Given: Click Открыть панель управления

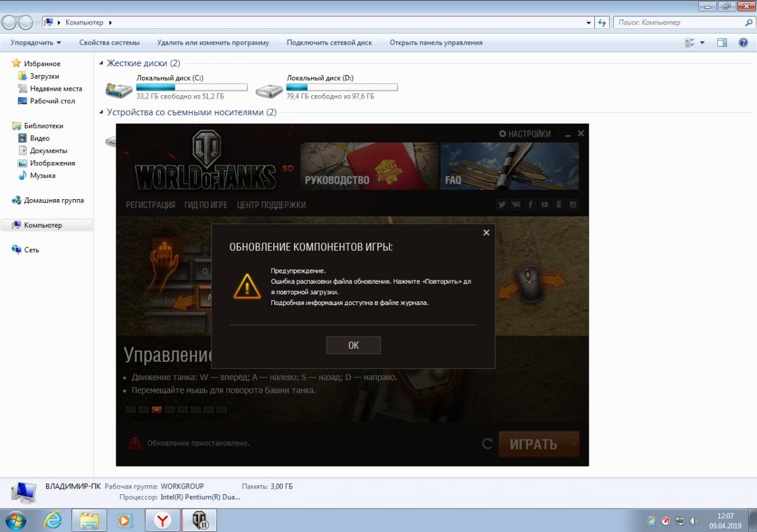Looking at the screenshot, I should [x=436, y=43].
